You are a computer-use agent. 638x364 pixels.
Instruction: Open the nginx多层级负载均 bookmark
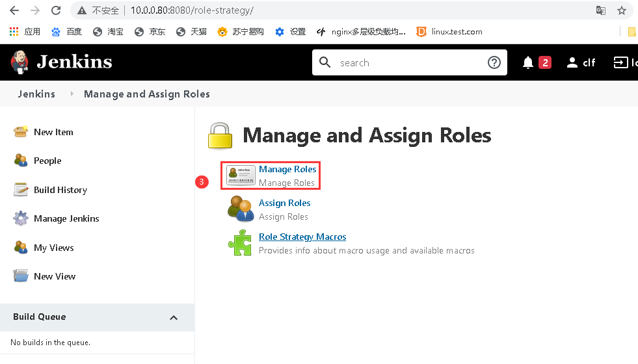tap(361, 32)
